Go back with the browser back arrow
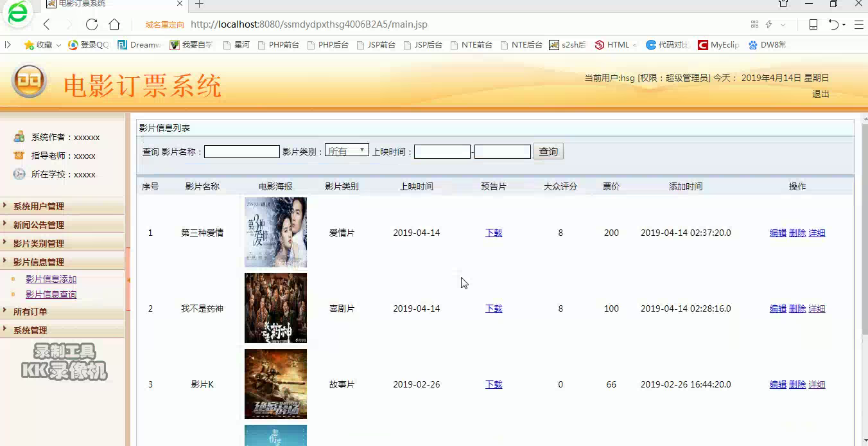 click(x=46, y=24)
